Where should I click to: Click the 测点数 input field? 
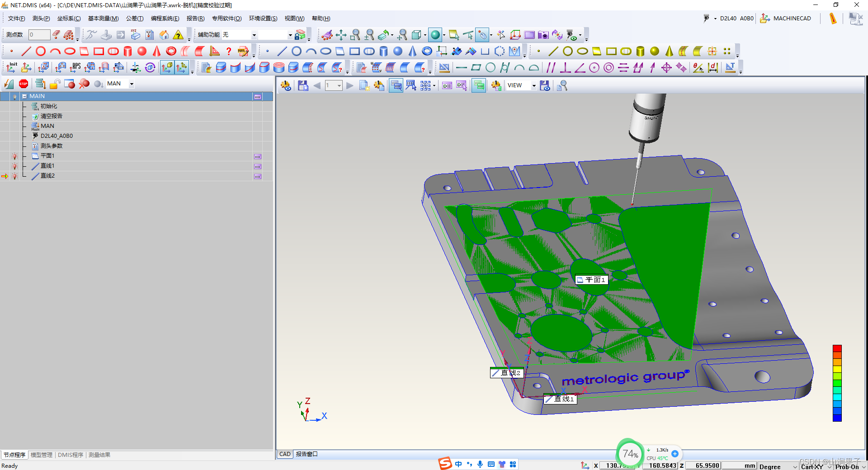tap(39, 35)
